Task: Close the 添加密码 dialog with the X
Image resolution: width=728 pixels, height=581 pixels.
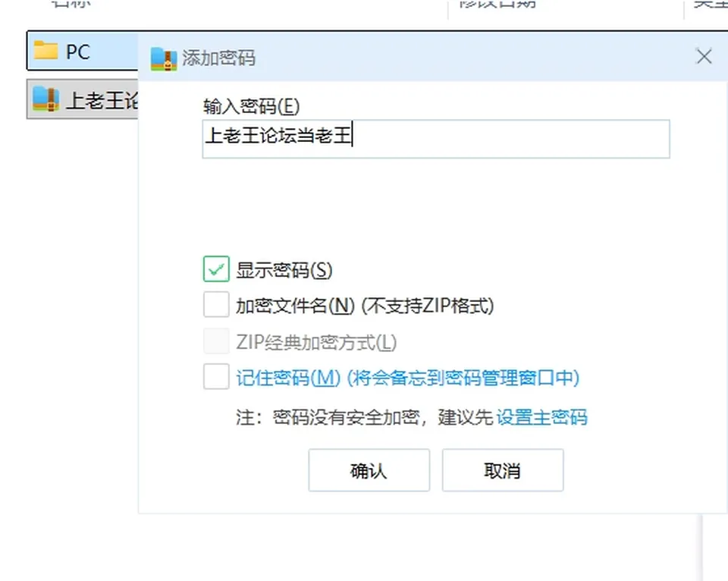Action: point(704,57)
